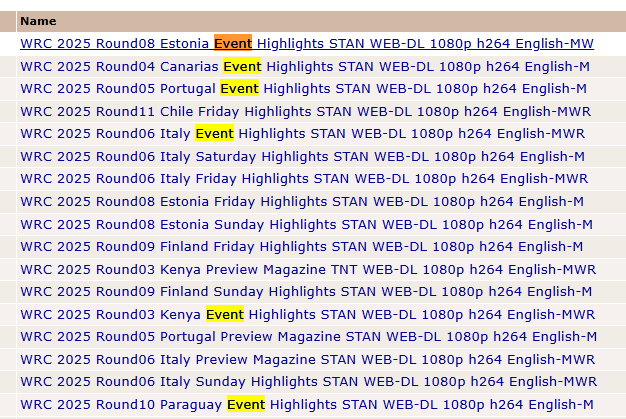Image resolution: width=626 pixels, height=419 pixels.
Task: Open the Round09 Finland Friday Highlights link
Action: pyautogui.click(x=302, y=246)
